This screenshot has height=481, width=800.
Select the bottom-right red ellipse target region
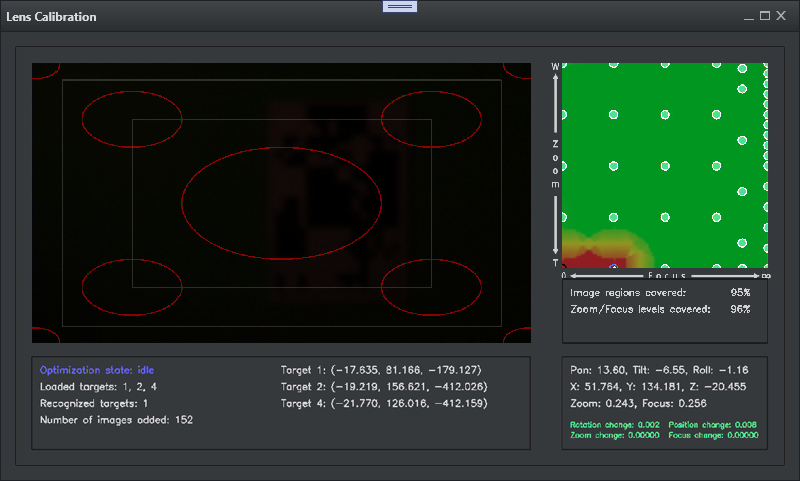431,286
